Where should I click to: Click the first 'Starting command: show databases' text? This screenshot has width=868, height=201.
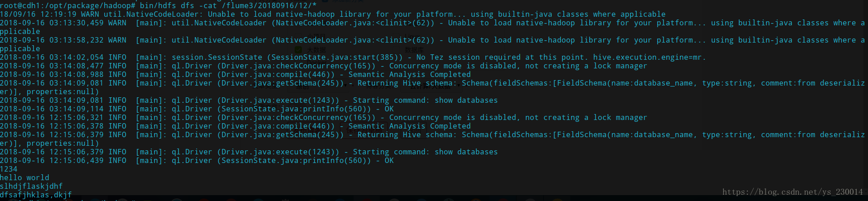pos(425,100)
